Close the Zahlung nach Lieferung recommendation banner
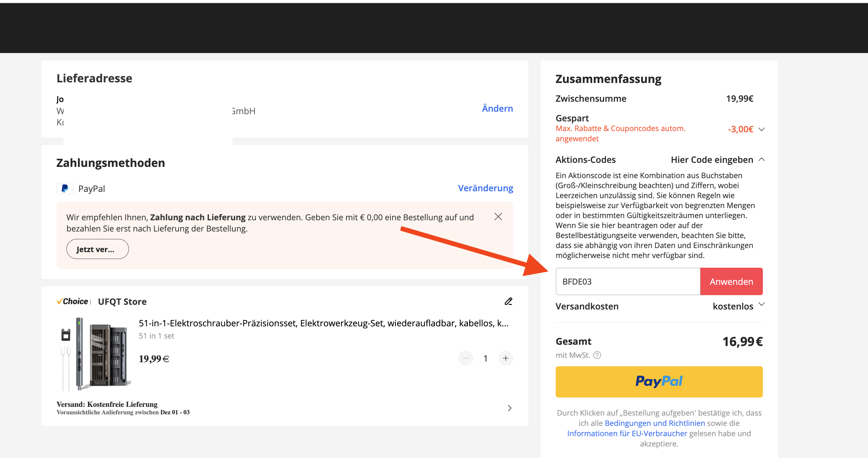The width and height of the screenshot is (868, 458). point(498,217)
